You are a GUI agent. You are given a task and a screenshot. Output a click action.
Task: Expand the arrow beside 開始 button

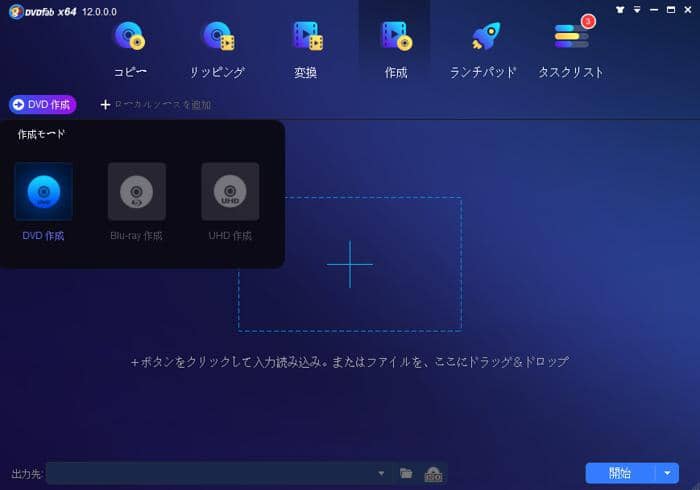click(x=667, y=473)
